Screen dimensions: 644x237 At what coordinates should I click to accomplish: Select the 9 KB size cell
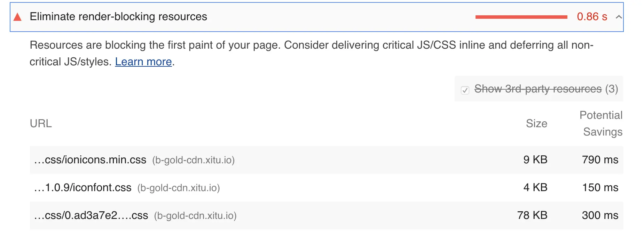535,160
